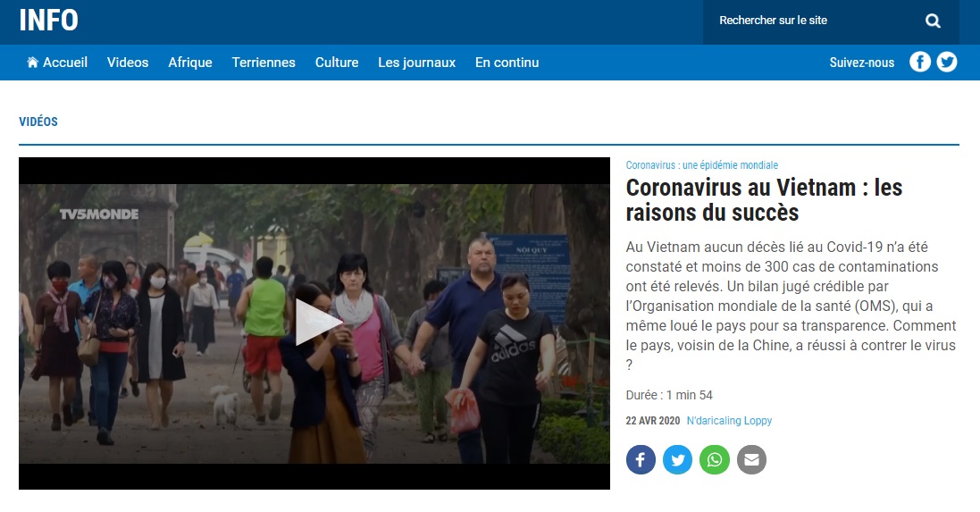Open Les journaux menu item
This screenshot has height=512, width=980.
tap(417, 63)
